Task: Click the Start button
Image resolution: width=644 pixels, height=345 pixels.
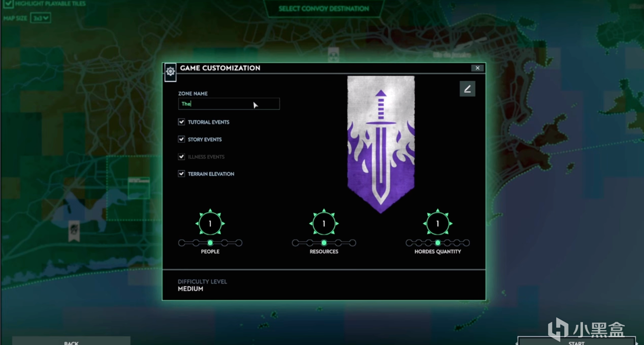Action: tap(576, 341)
